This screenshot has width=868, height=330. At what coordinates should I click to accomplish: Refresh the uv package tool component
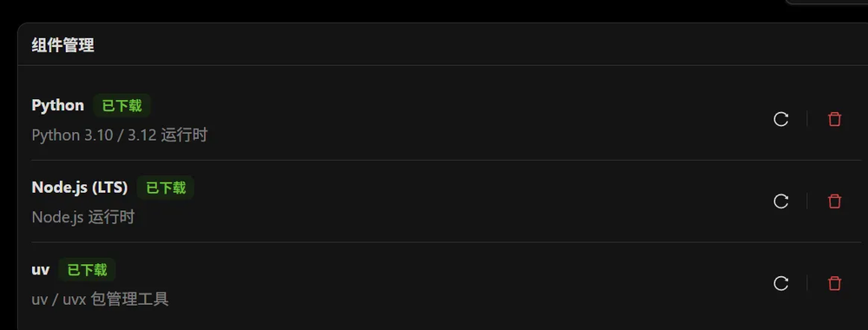pos(780,283)
